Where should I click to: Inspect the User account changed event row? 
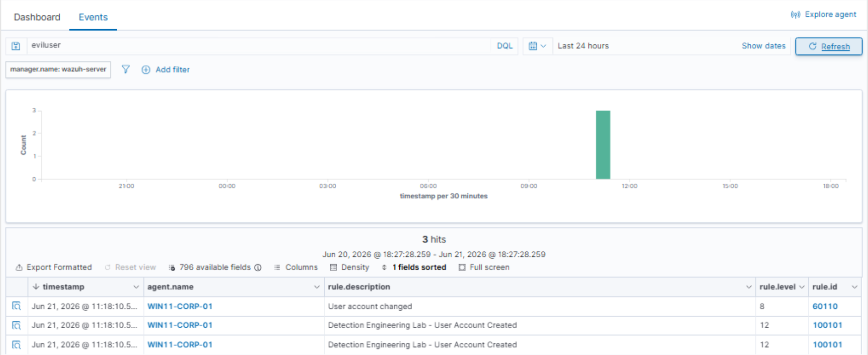[x=17, y=306]
